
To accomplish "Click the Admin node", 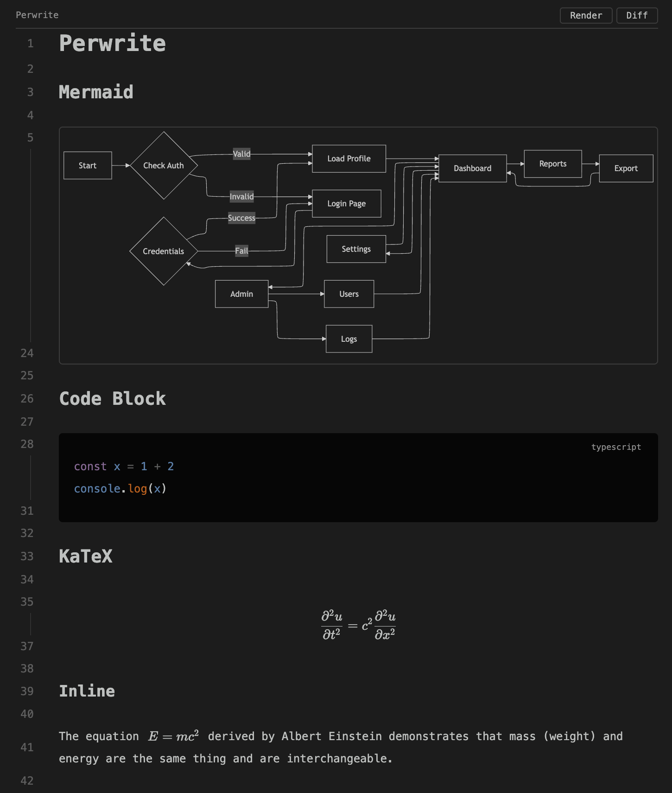I will point(241,294).
